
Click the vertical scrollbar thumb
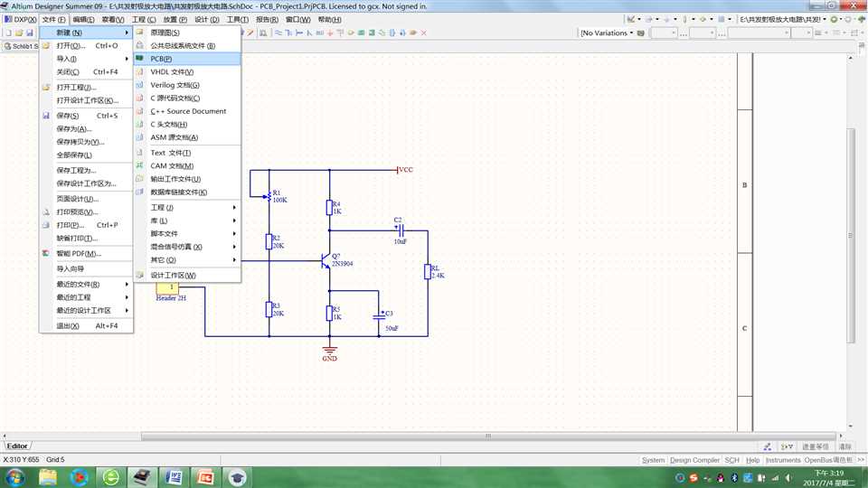click(851, 235)
